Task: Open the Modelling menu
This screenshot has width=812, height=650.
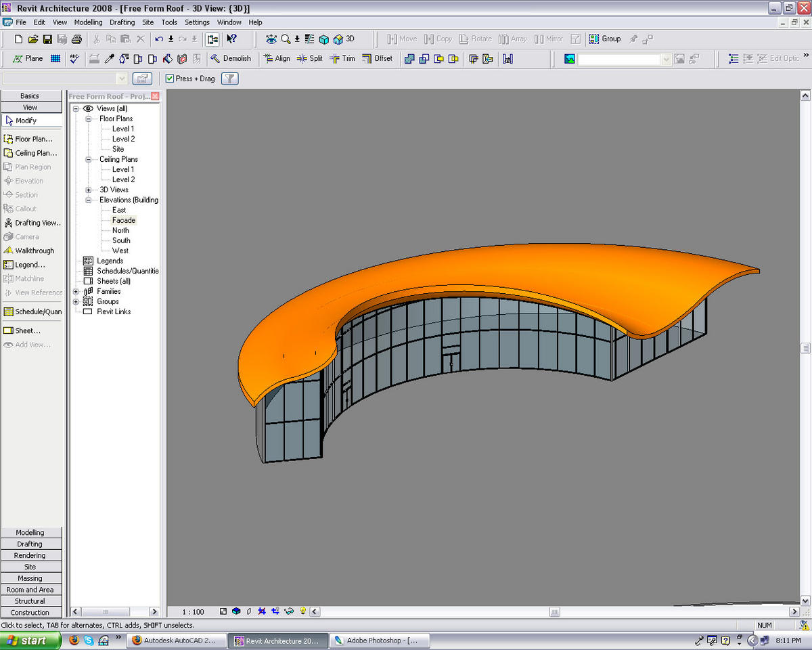Action: (x=88, y=22)
